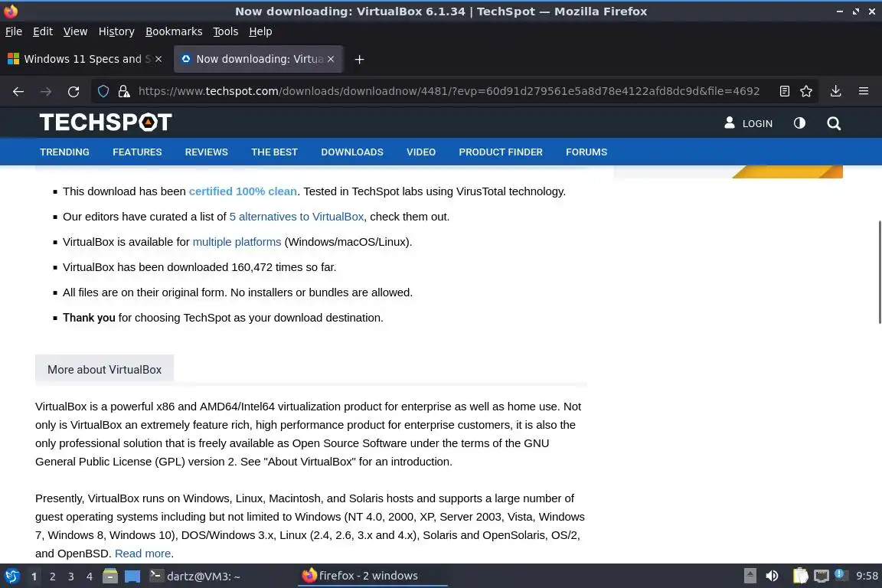Open the volume control tray icon

click(x=772, y=576)
